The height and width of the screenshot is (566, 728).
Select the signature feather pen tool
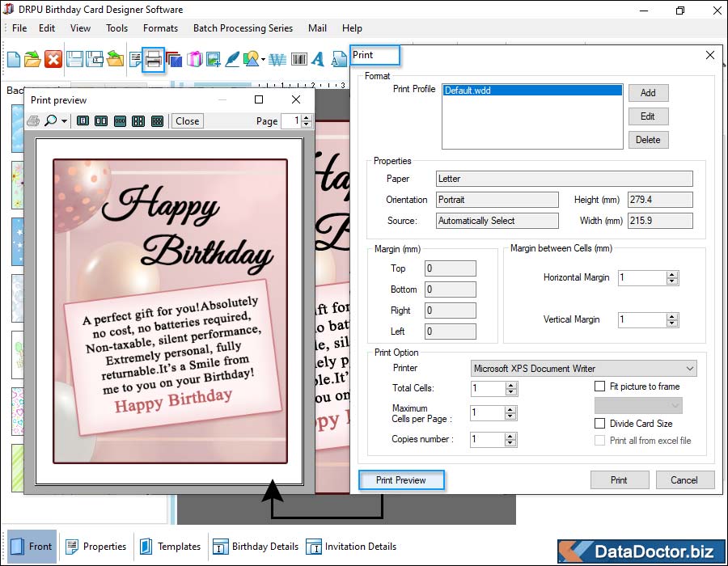coord(232,59)
